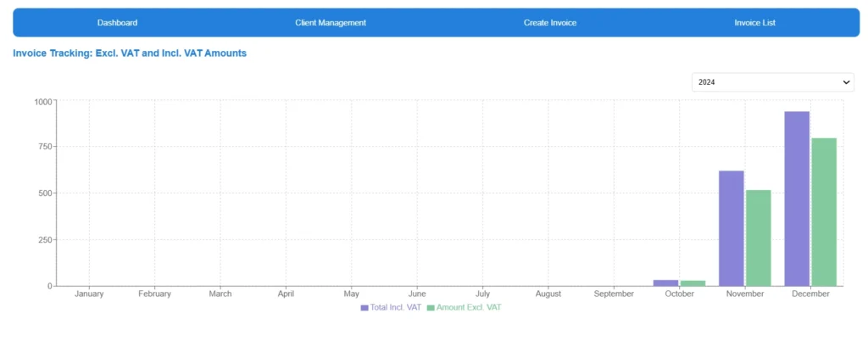This screenshot has width=868, height=347.
Task: Click the Invoice Tracking chart heading
Action: [130, 53]
